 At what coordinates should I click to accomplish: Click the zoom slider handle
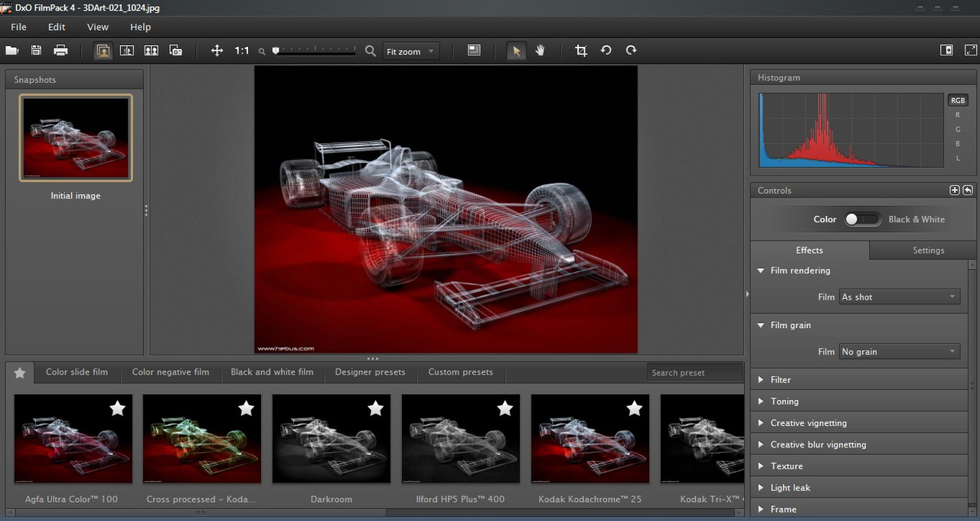point(276,51)
